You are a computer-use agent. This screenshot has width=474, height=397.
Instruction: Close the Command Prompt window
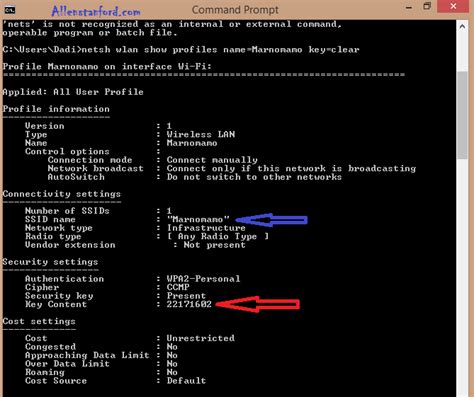pos(453,7)
